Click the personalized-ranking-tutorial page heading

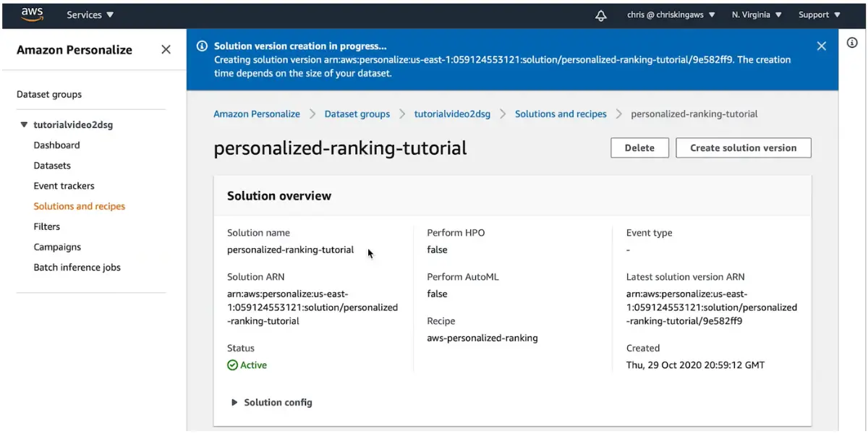(x=340, y=148)
